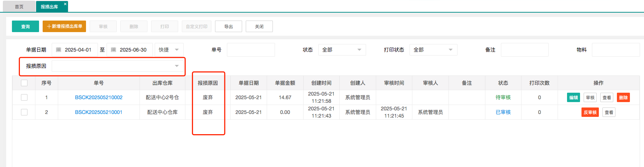This screenshot has height=167, width=644.
Task: Click the 导出 export button
Action: point(228,26)
